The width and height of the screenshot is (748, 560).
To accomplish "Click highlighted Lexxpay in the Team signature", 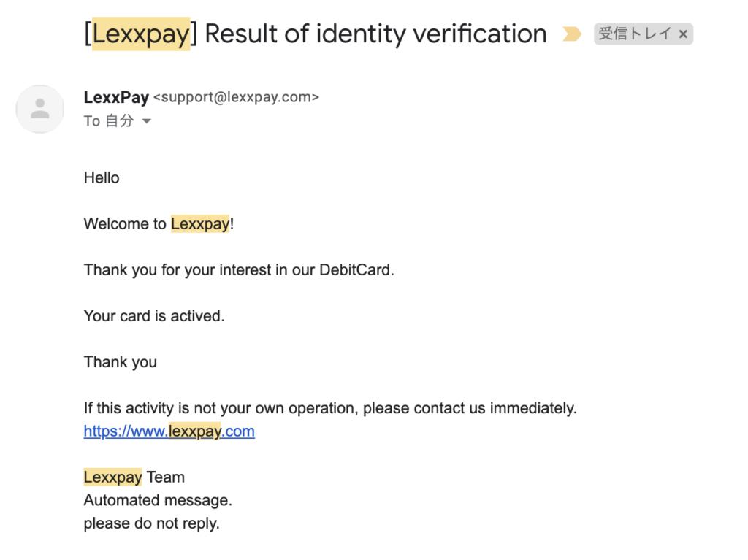I will coord(113,477).
